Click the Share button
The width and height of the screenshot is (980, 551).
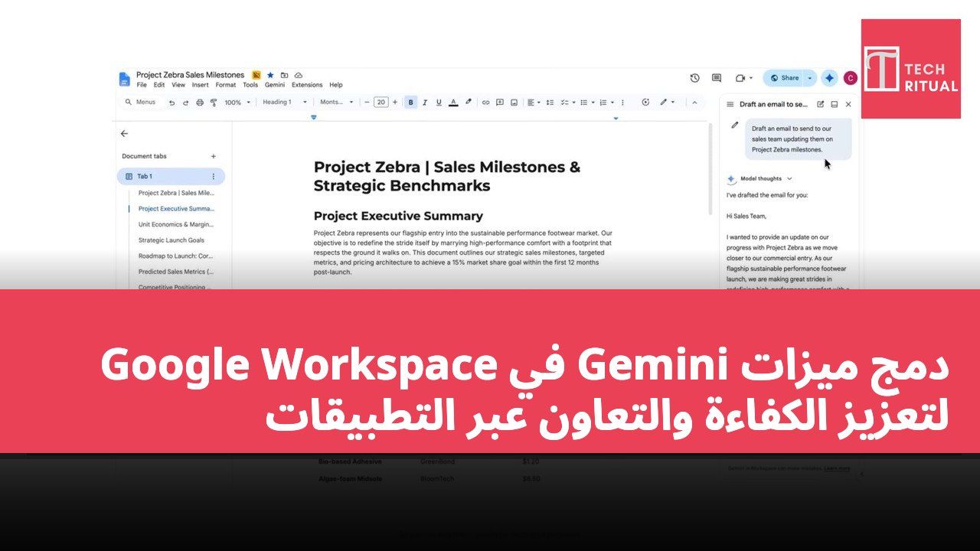pyautogui.click(x=784, y=78)
